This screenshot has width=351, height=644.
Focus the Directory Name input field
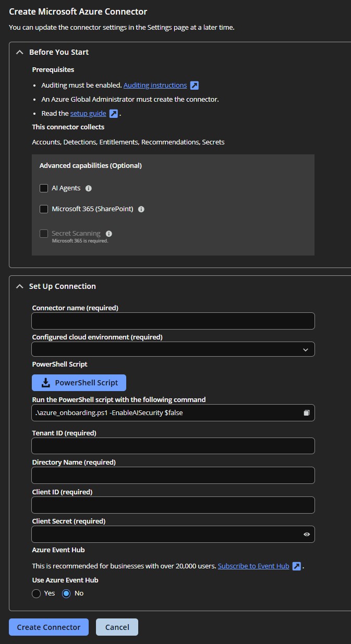tap(173, 476)
